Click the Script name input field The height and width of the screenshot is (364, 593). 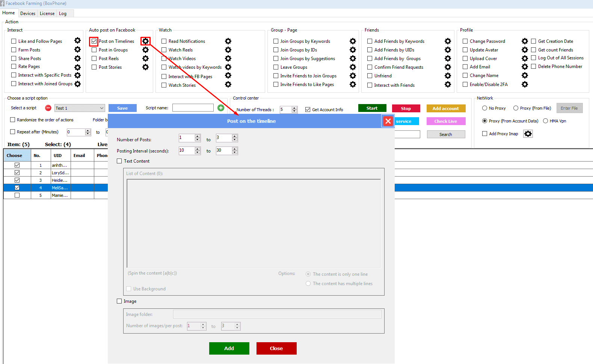coord(193,108)
